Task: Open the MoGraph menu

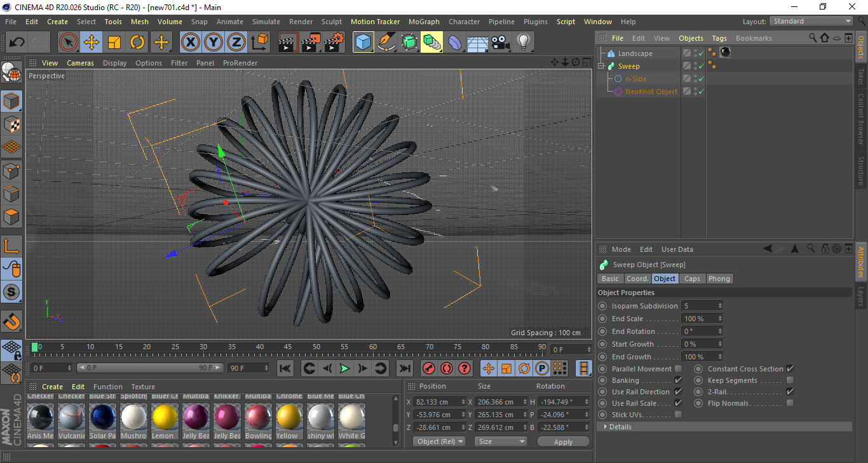Action: tap(424, 22)
